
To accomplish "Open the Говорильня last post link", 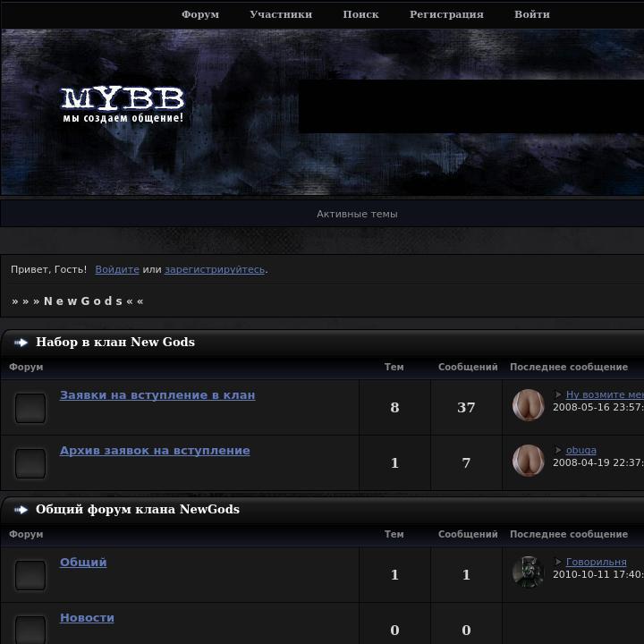I will [x=596, y=562].
